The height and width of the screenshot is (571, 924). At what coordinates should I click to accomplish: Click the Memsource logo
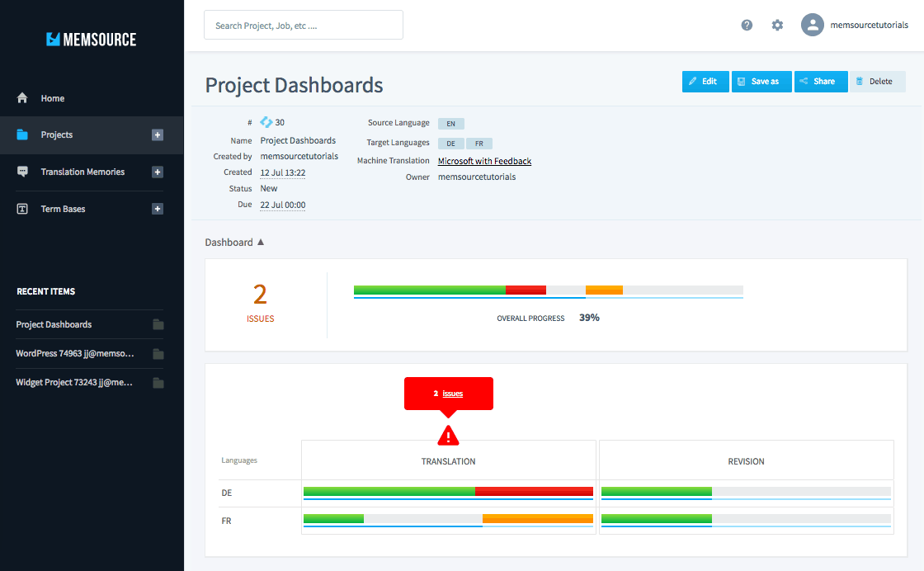tap(92, 40)
